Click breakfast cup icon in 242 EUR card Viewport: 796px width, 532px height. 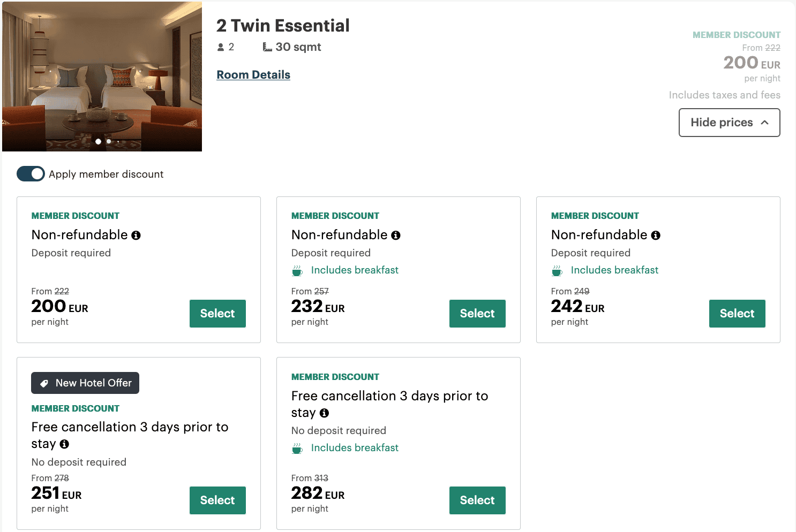557,271
